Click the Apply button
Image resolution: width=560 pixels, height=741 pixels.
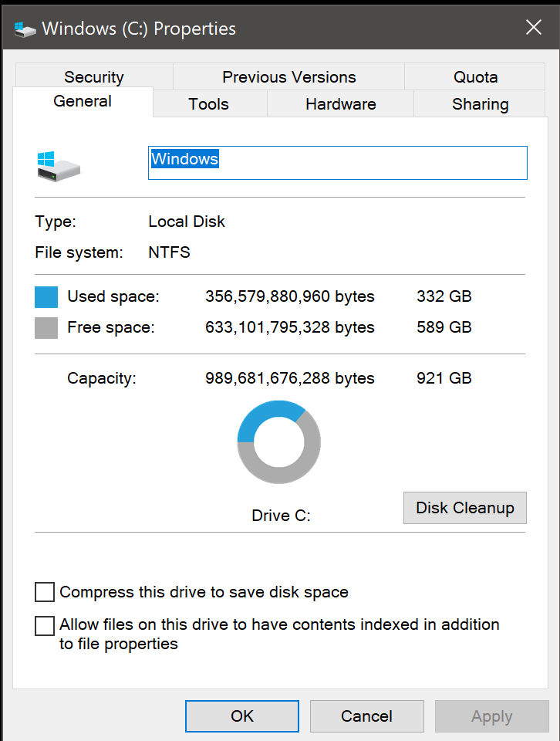pos(491,716)
